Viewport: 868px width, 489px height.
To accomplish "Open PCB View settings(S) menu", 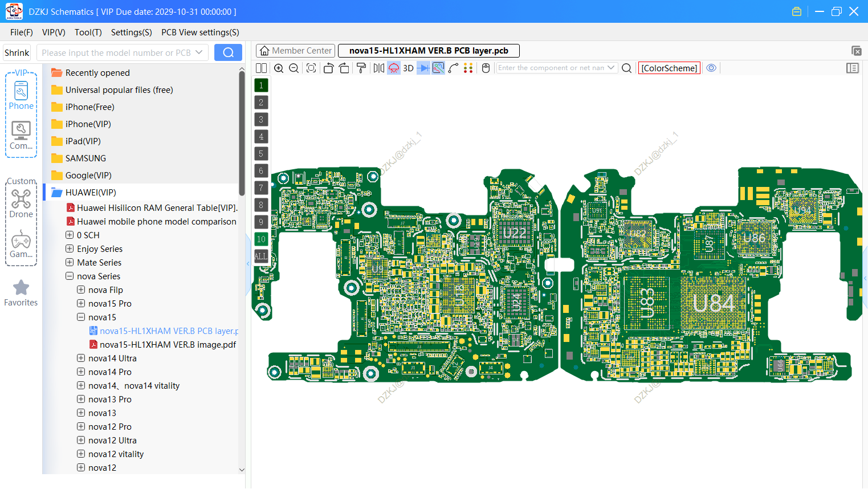I will pos(200,32).
